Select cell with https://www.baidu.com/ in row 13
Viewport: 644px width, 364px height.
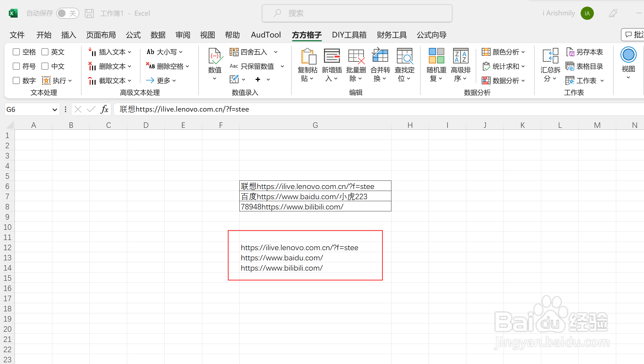[315, 257]
